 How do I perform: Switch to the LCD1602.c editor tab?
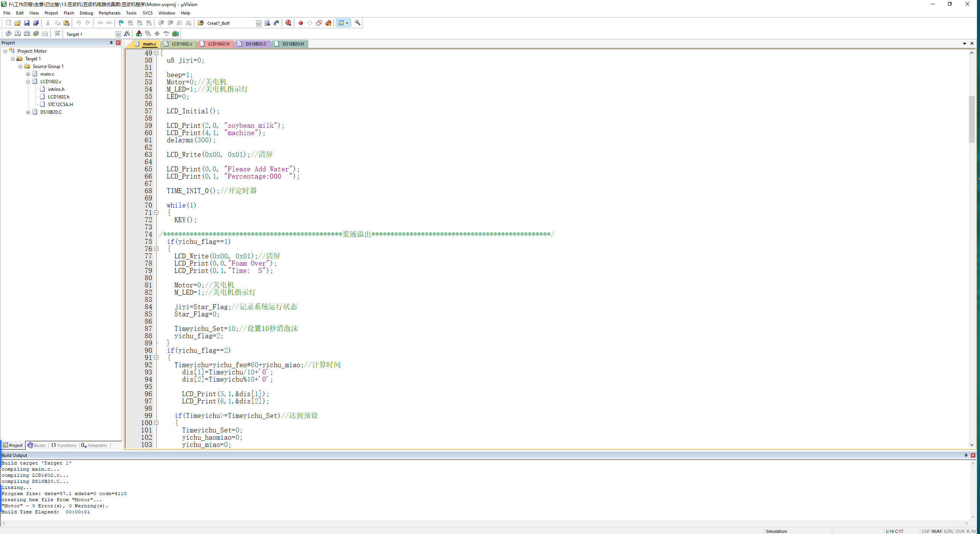[178, 44]
